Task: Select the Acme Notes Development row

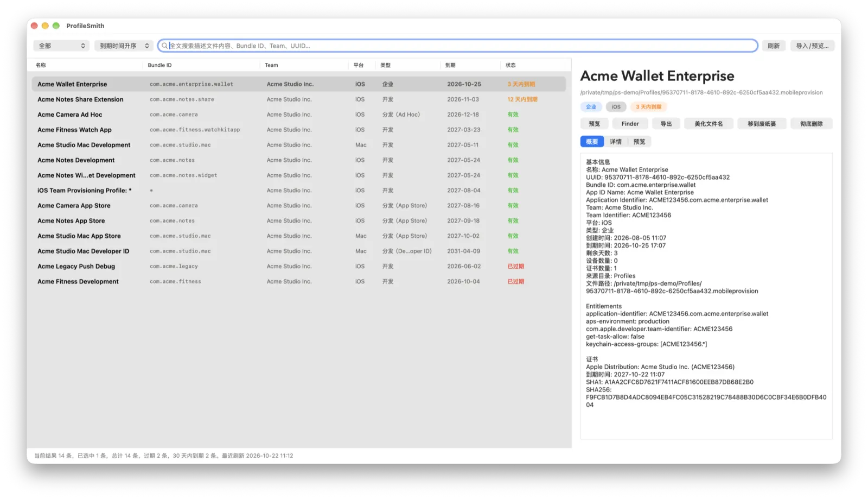Action: pos(299,160)
